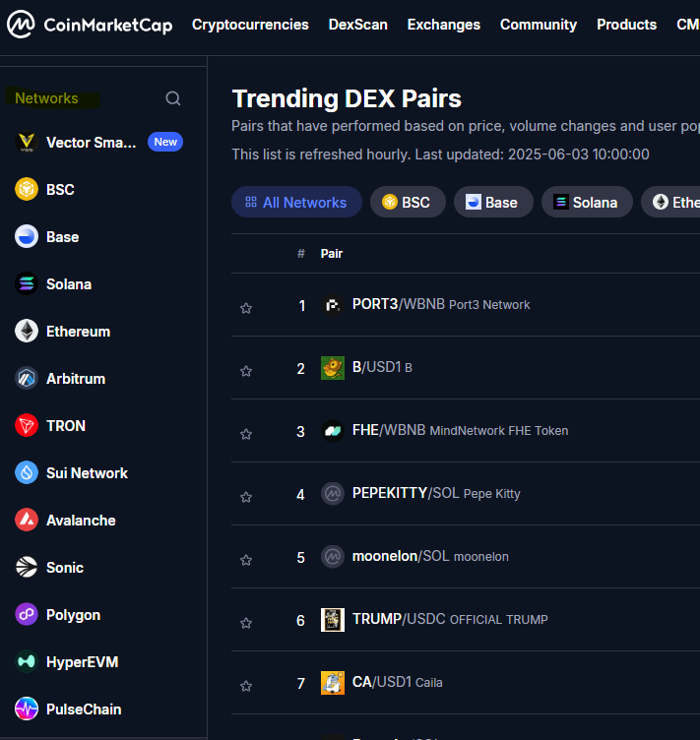Star the CA/USD1 pair
This screenshot has height=740, width=700.
[x=246, y=686]
